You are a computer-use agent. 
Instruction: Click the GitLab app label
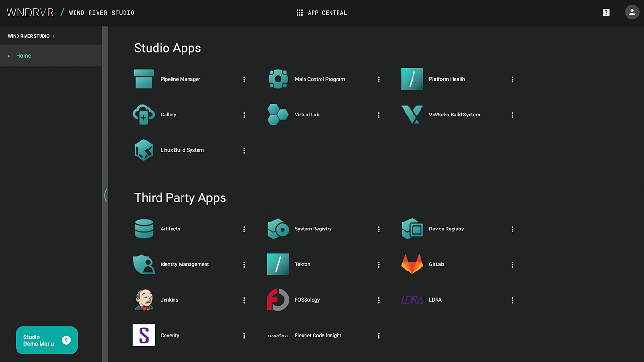click(437, 264)
